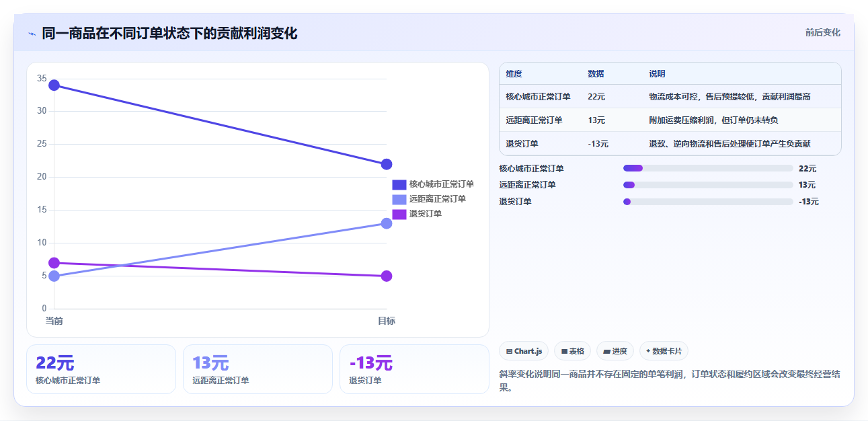Click the 前后变化 label at top right

822,32
